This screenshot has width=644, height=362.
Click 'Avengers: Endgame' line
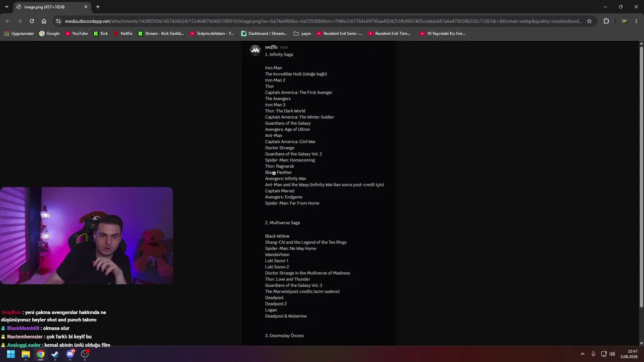tap(284, 197)
